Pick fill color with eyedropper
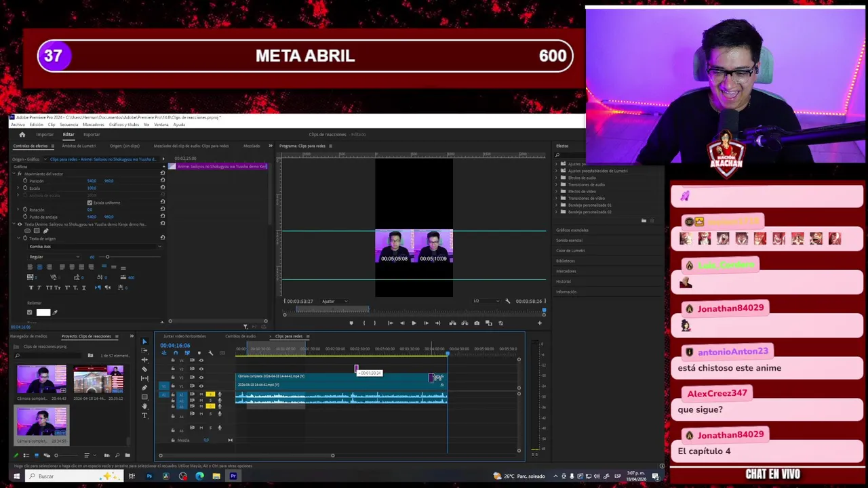Viewport: 868px width, 488px height. [x=55, y=312]
